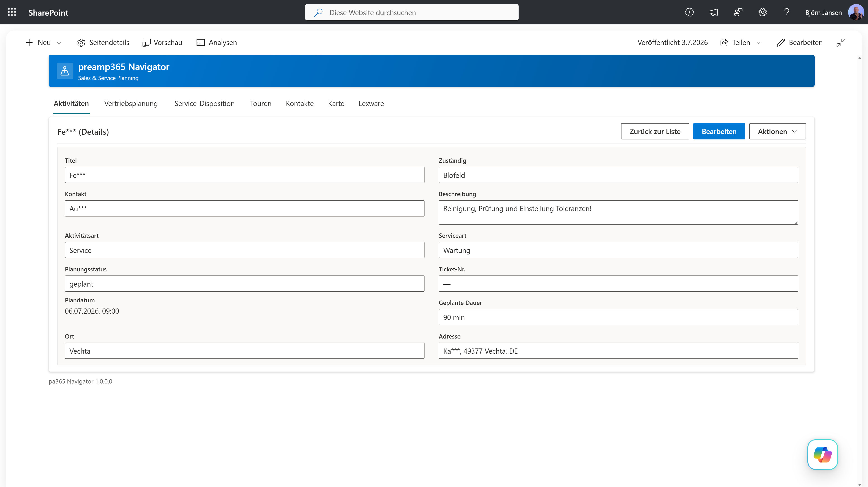Click Bearbeiten with pencil in command bar

click(800, 42)
